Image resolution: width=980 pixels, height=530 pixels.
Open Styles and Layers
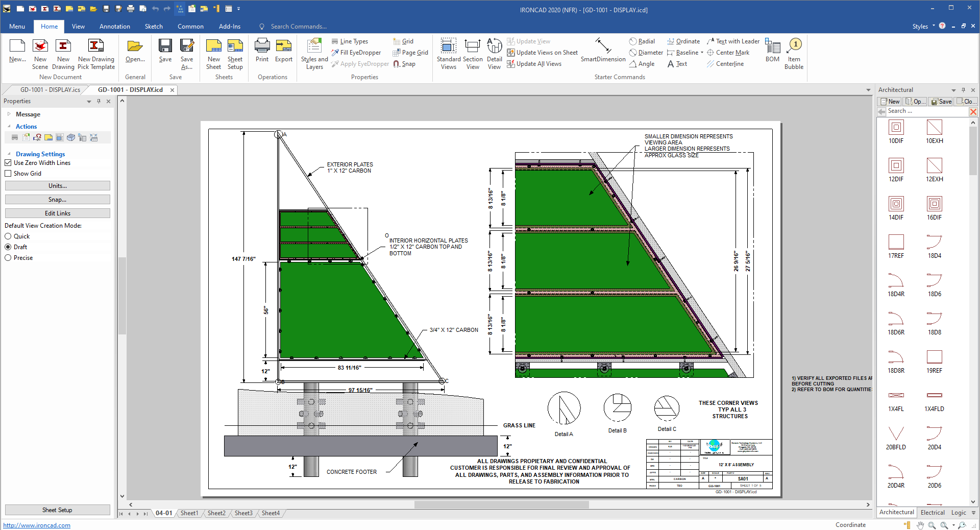[314, 54]
